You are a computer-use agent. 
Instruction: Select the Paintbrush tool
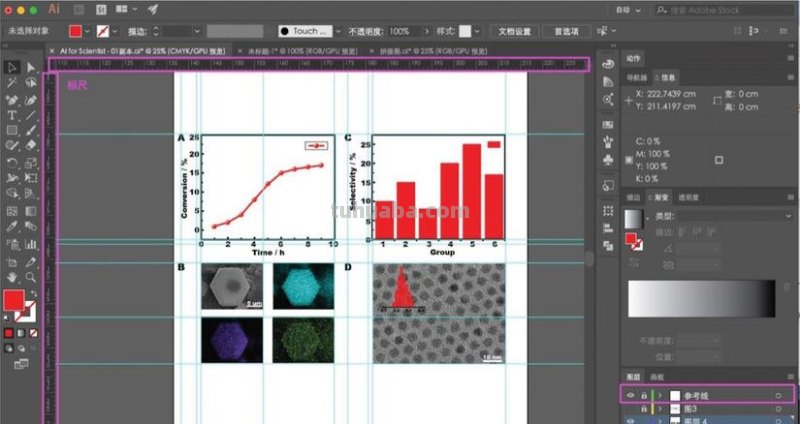(x=31, y=131)
